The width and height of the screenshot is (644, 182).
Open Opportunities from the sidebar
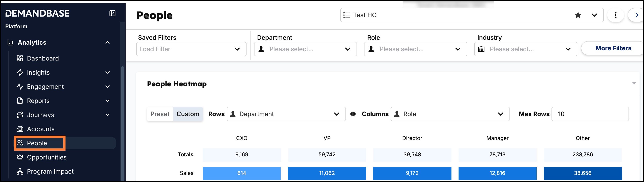[x=47, y=157]
